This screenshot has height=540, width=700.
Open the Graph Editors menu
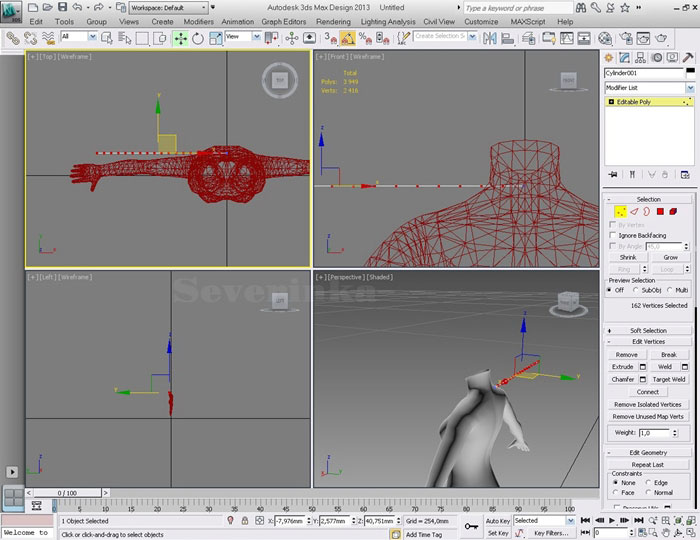click(x=283, y=21)
